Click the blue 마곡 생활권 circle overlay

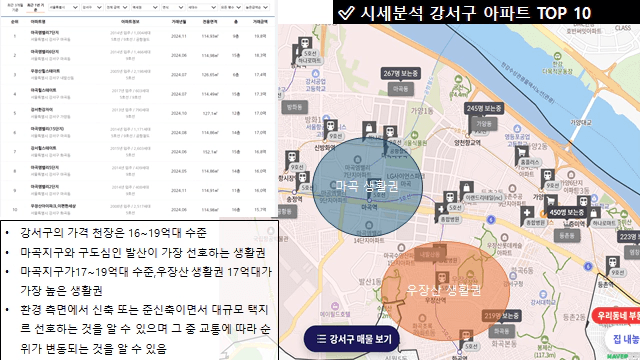pos(367,187)
